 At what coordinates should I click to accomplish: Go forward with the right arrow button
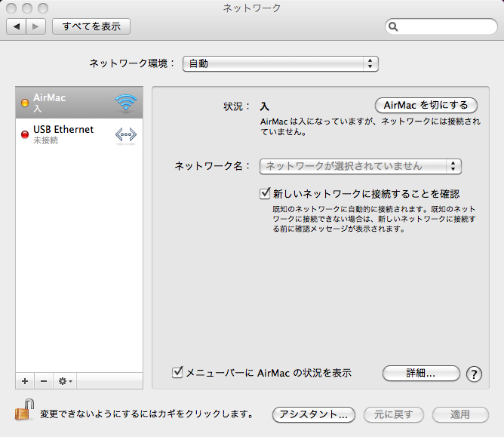pos(35,26)
